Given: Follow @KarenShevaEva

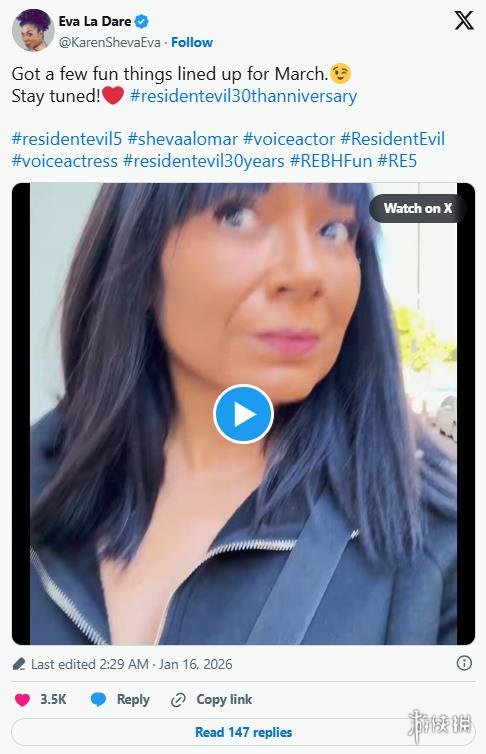Looking at the screenshot, I should click(192, 42).
